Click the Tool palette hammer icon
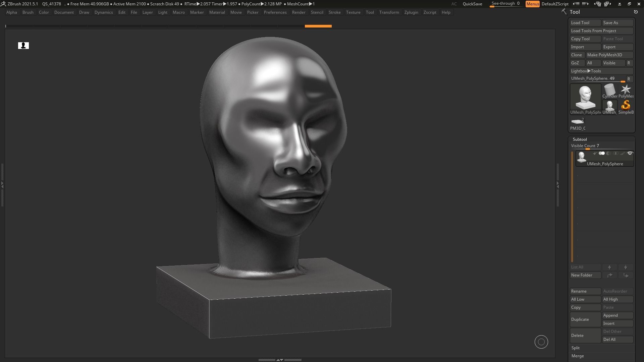The height and width of the screenshot is (362, 644). click(564, 12)
